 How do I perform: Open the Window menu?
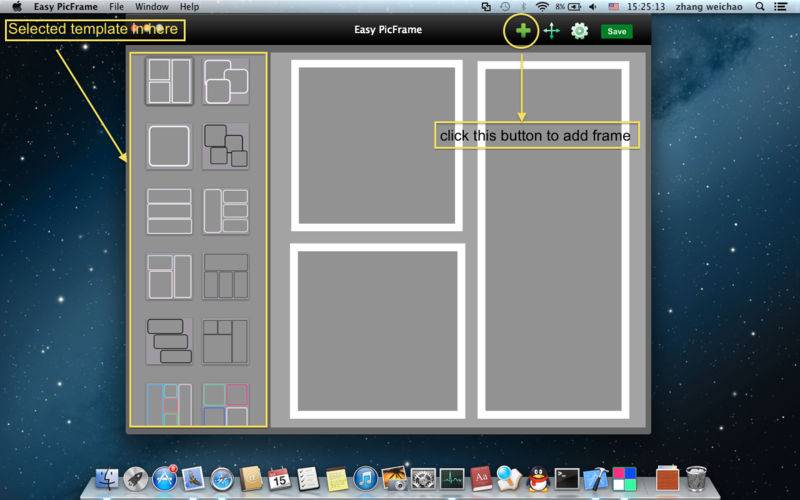coord(152,7)
